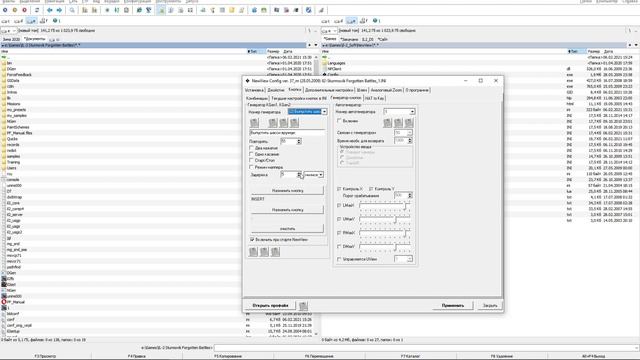Open the my_presets folder
This screenshot has width=640, height=360.
click(x=16, y=110)
